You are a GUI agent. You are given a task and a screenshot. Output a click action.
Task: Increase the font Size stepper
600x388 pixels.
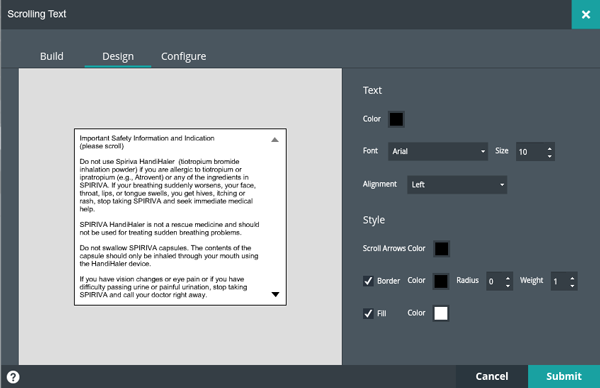coord(549,148)
